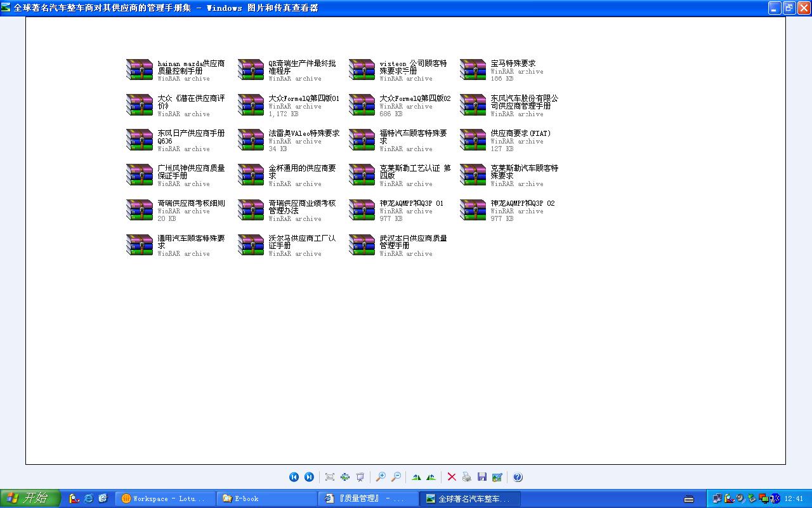This screenshot has height=508, width=812.
Task: Click the file name 金杯通用的供应商要求
Action: (303, 172)
